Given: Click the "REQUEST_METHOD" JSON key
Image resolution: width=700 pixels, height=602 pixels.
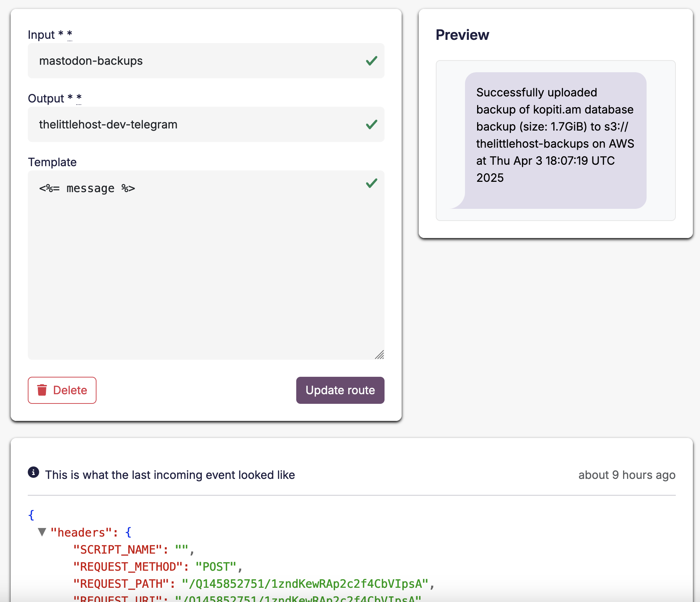Looking at the screenshot, I should 129,567.
